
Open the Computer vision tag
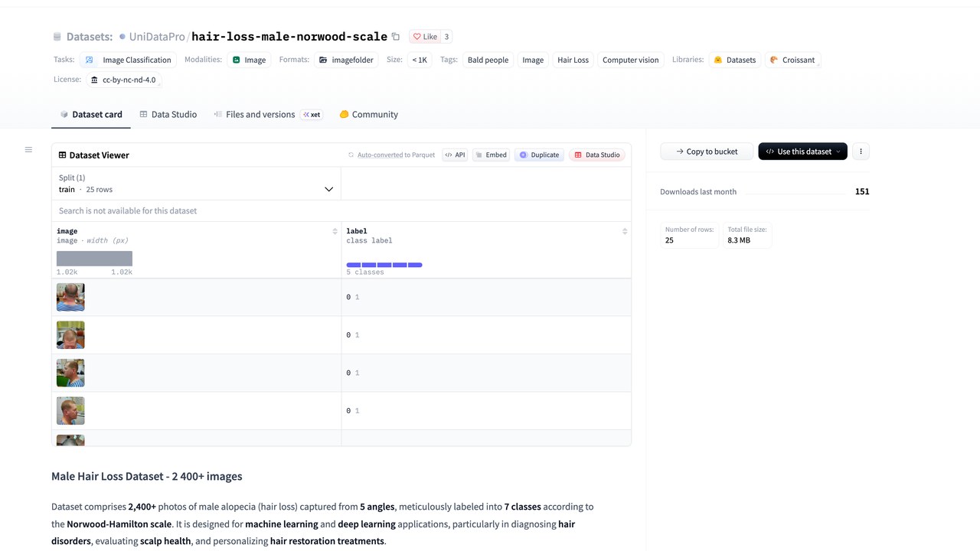630,60
